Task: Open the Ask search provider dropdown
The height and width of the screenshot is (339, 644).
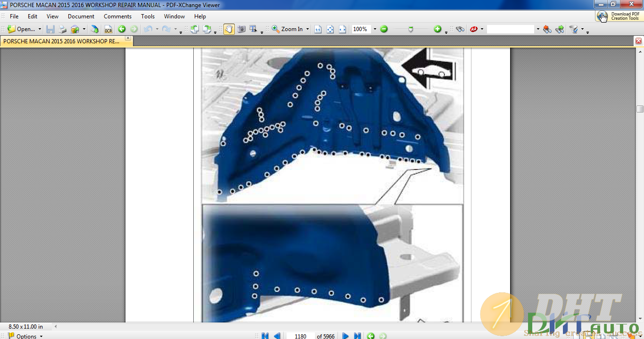Action: click(x=482, y=29)
